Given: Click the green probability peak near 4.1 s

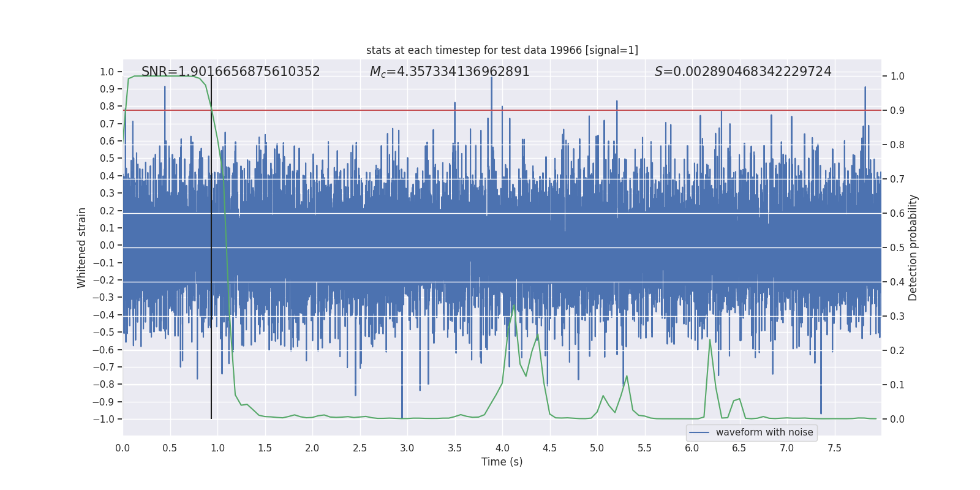Looking at the screenshot, I should 514,306.
